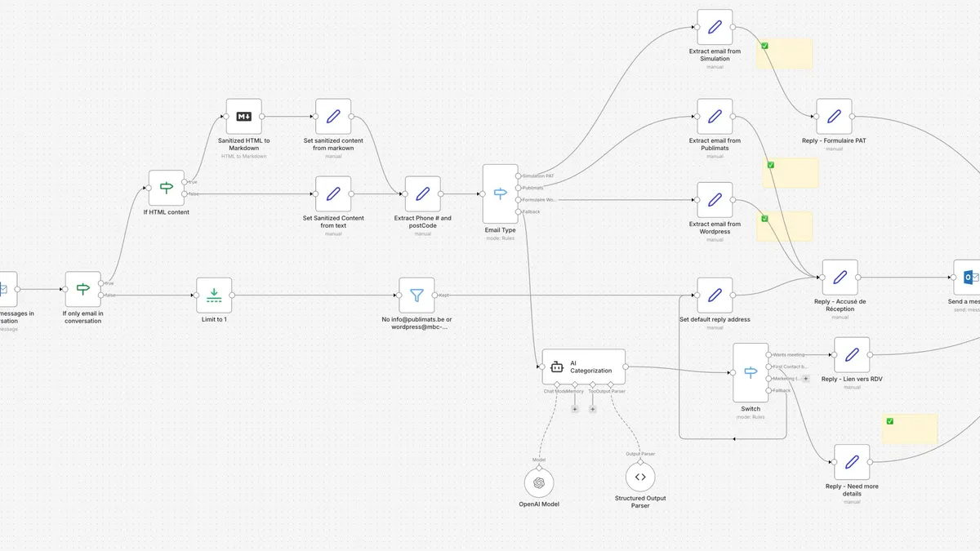The width and height of the screenshot is (980, 551).
Task: Select the If HTML content node
Action: (166, 188)
